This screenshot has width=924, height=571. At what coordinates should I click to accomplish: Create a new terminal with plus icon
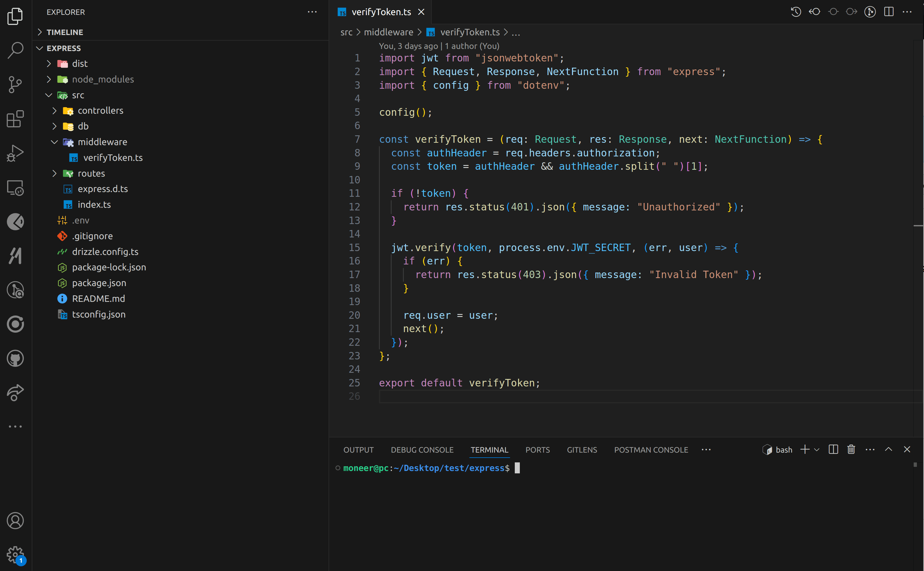805,449
